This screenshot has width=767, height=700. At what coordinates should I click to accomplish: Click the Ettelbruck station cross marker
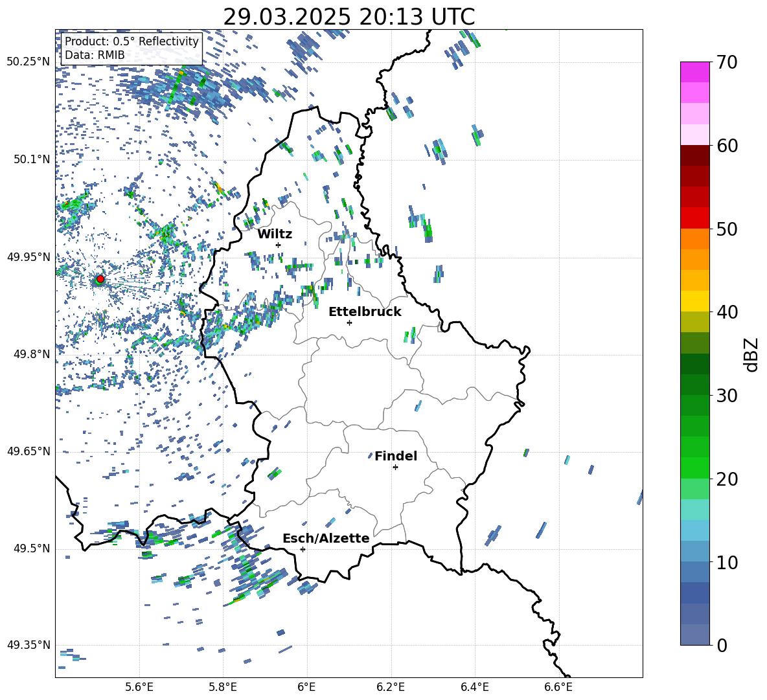coord(349,322)
